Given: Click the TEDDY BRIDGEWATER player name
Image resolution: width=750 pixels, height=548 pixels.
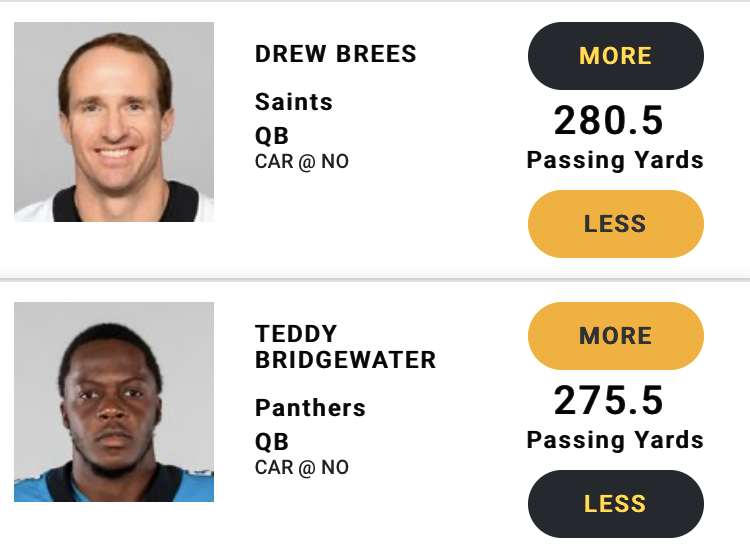Looking at the screenshot, I should click(x=345, y=347).
